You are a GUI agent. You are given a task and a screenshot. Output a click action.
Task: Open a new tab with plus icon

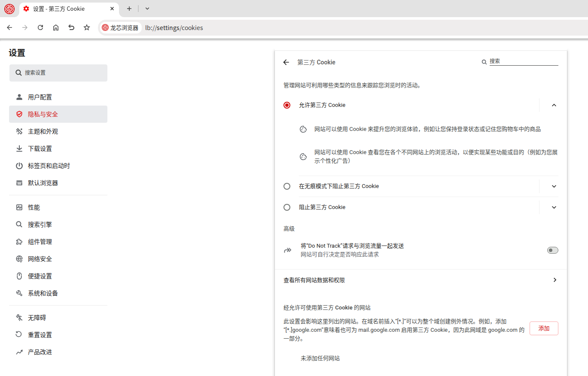coord(129,9)
